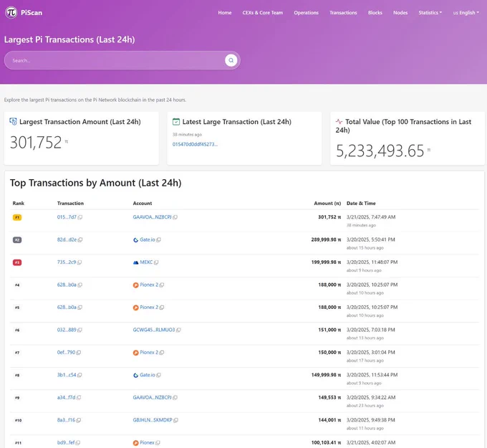
Task: Copy transaction hash 0ef...790
Action: 79,353
